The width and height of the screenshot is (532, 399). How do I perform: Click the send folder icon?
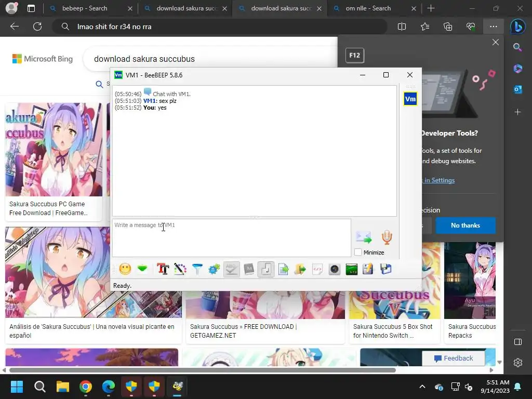tap(300, 269)
